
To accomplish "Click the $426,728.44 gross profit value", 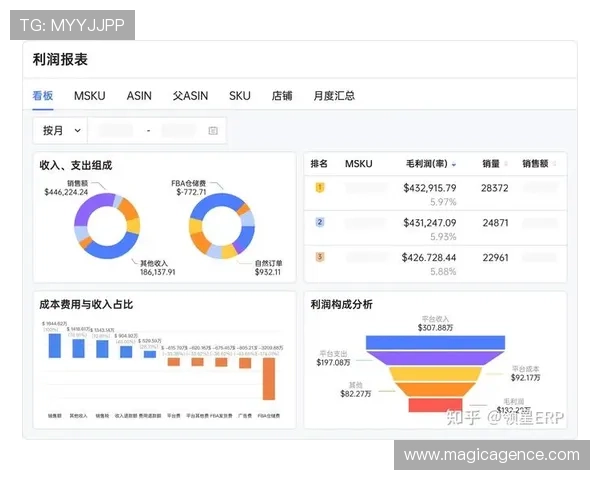I will (429, 258).
